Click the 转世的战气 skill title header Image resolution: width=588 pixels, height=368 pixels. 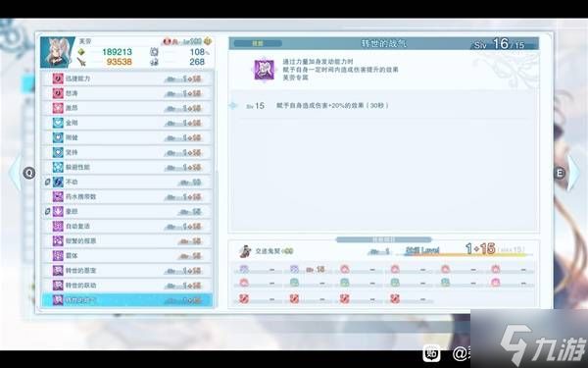click(x=383, y=43)
